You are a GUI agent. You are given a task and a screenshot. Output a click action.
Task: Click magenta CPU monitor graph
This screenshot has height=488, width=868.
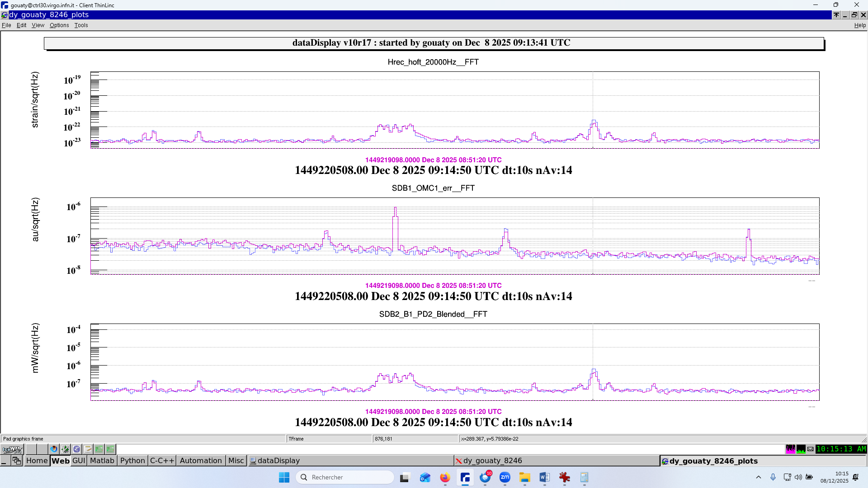click(790, 449)
